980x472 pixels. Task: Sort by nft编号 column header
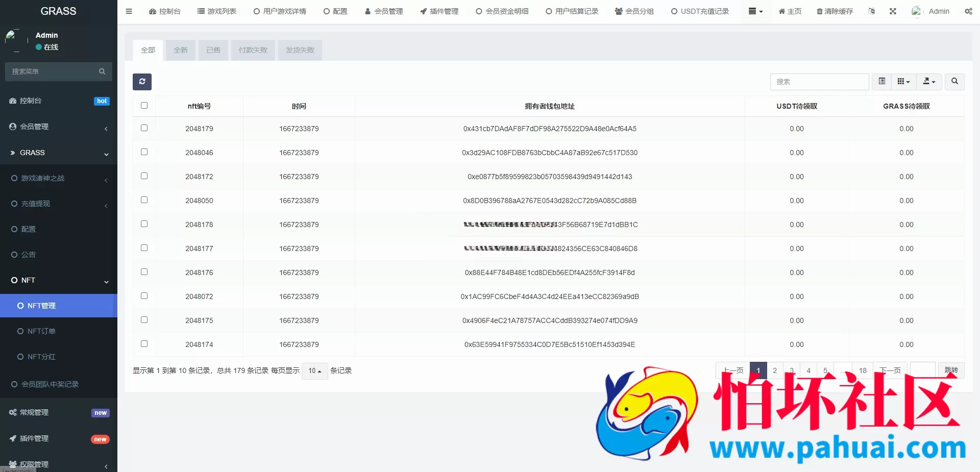tap(199, 106)
